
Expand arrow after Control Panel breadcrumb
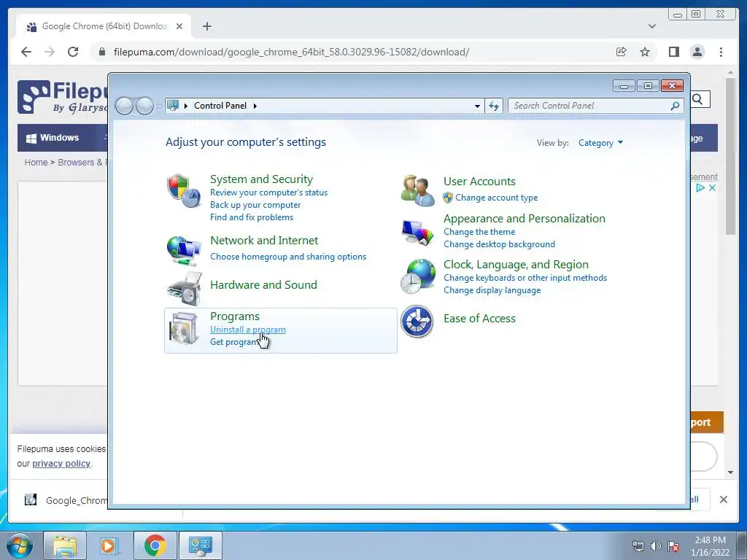click(255, 106)
